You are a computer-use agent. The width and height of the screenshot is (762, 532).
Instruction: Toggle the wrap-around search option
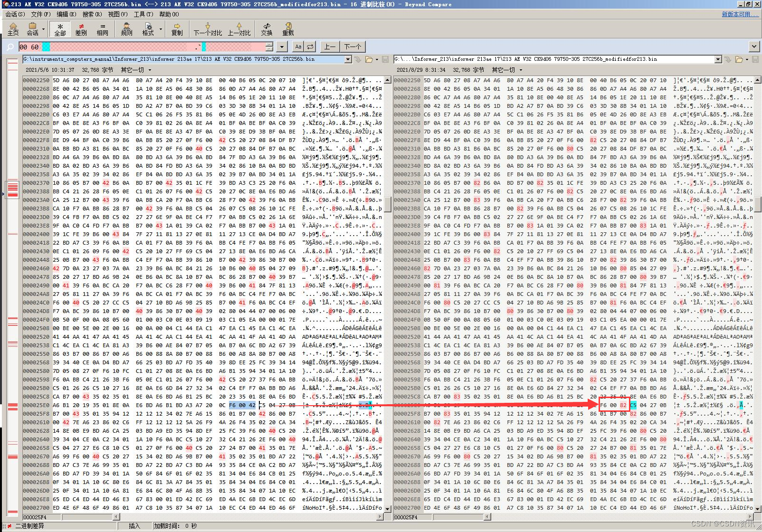[x=310, y=47]
